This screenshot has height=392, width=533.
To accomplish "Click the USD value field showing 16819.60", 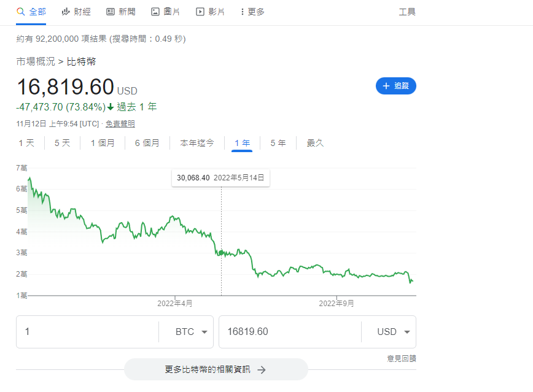I will point(289,332).
